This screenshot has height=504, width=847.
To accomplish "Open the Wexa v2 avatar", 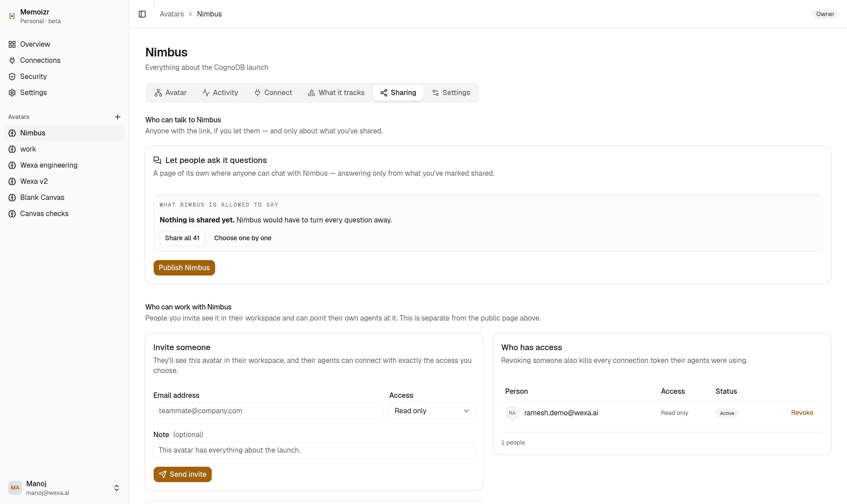I will [x=64, y=181].
